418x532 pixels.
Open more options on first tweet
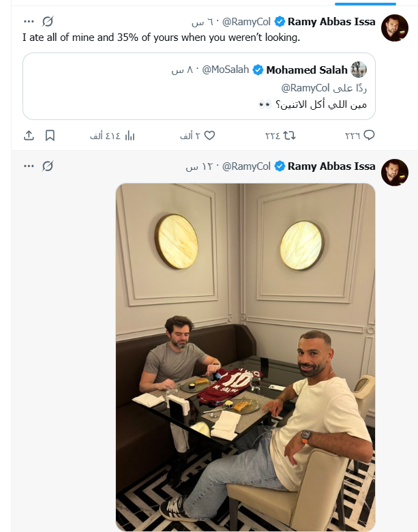pyautogui.click(x=29, y=22)
